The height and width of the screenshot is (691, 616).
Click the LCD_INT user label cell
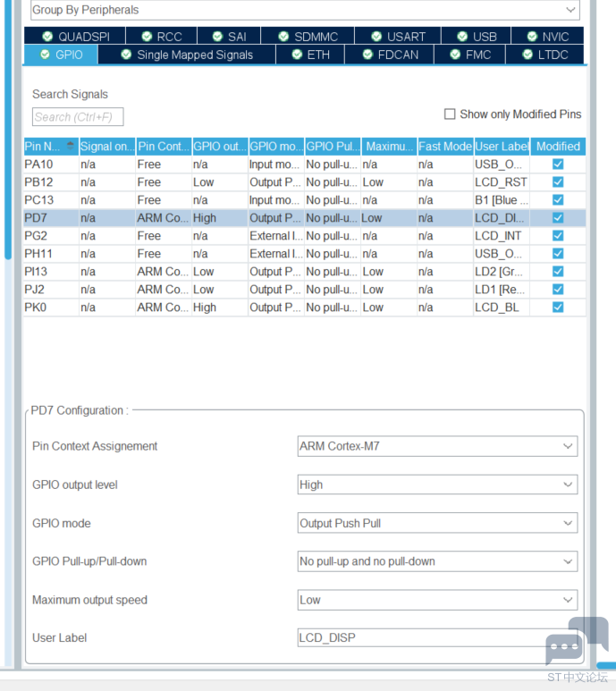point(502,236)
